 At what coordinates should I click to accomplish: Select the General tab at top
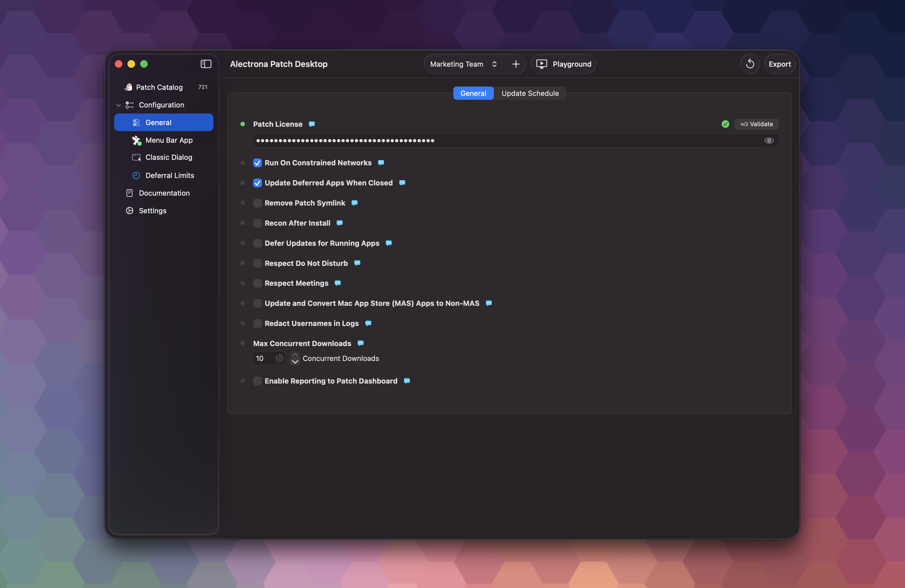point(473,93)
